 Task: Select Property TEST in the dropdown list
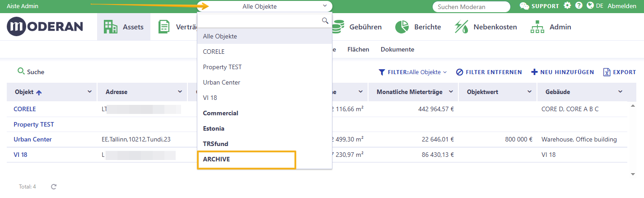[x=265, y=67]
